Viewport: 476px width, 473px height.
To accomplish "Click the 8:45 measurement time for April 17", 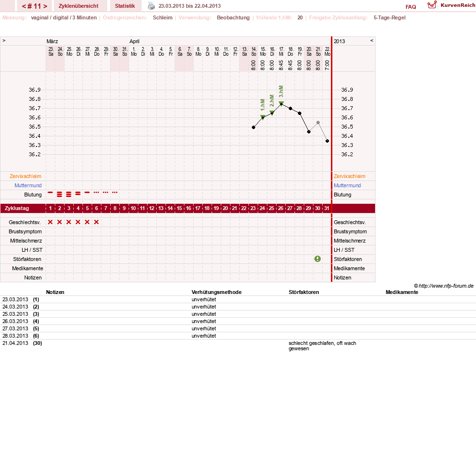I will (281, 65).
